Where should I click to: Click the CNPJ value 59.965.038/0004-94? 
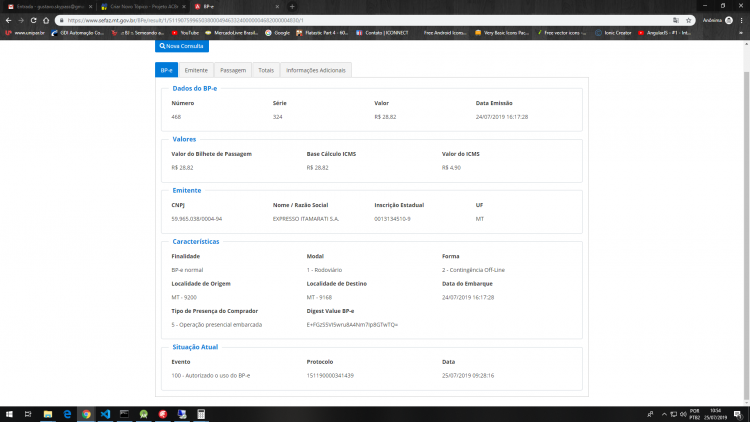pos(197,219)
